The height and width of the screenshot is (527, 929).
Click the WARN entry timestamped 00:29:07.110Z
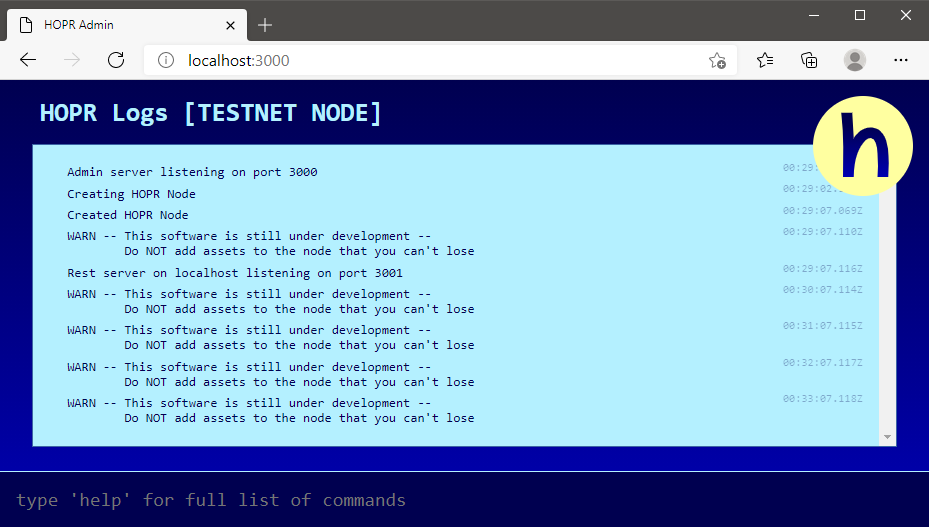click(271, 244)
